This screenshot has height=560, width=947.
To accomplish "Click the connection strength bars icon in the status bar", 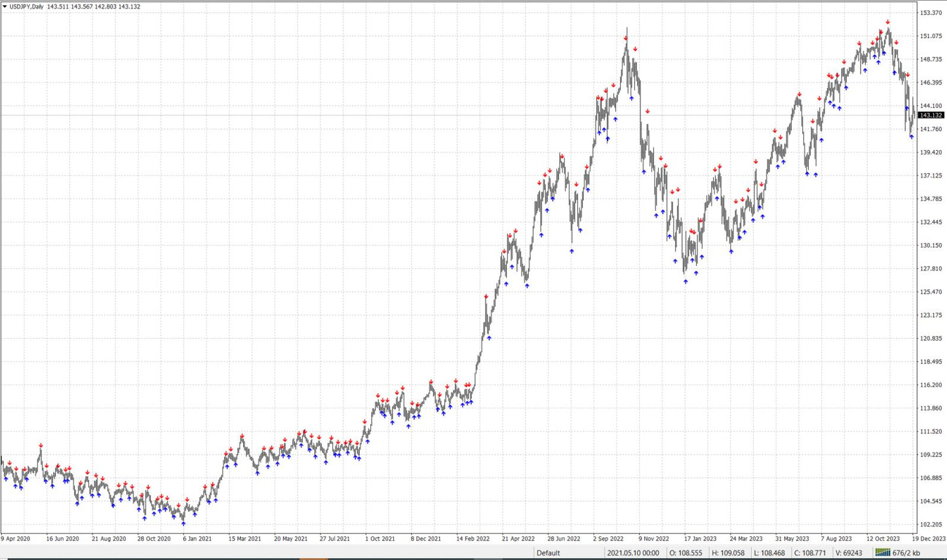I will 884,553.
